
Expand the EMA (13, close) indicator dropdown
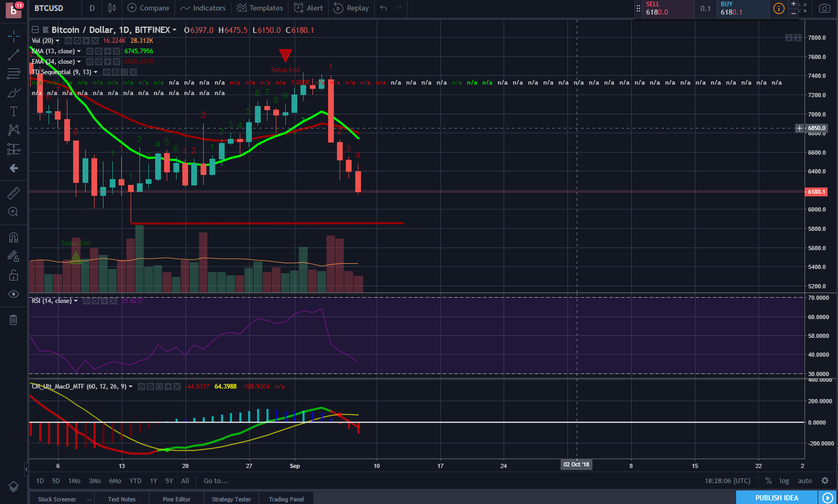click(79, 51)
